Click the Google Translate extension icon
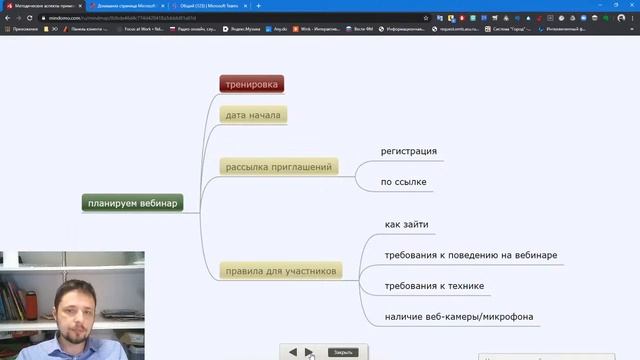 click(x=440, y=18)
